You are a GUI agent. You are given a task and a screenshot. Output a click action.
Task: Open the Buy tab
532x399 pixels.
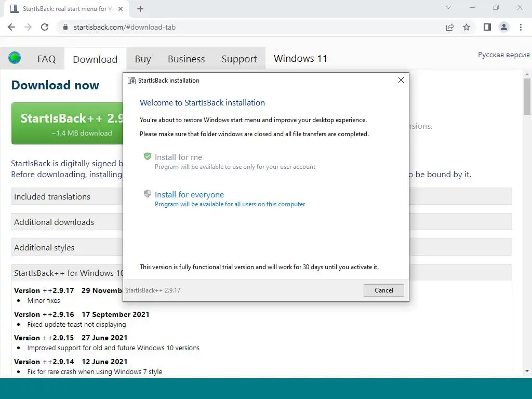[x=143, y=59]
